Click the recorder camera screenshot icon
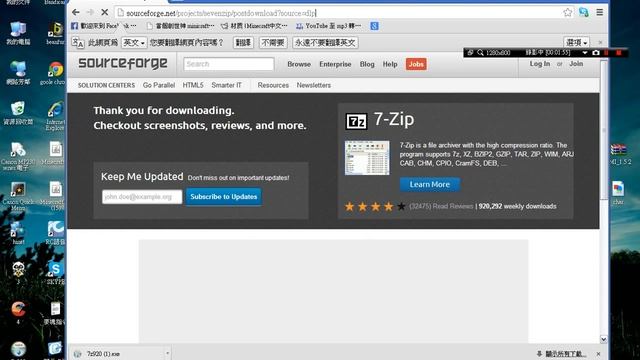Screen dimensions: 640x360 point(596,53)
